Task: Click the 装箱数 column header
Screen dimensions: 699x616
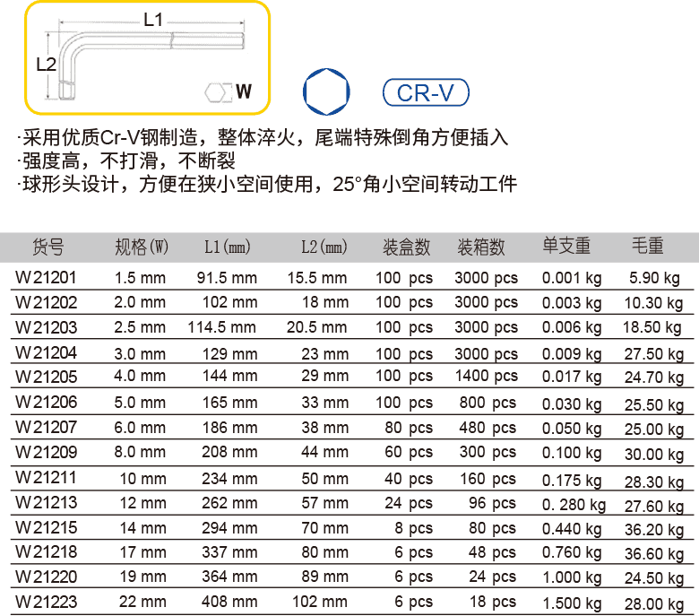Action: [481, 247]
